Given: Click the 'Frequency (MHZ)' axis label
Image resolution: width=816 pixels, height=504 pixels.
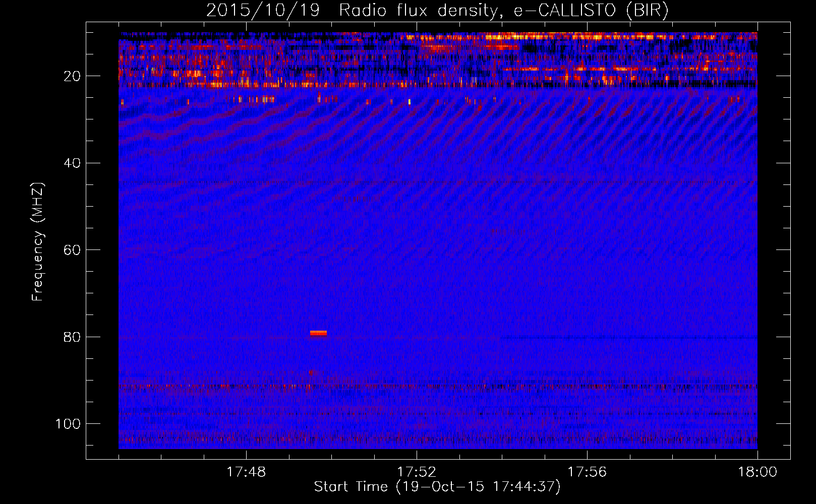Looking at the screenshot, I should point(38,241).
